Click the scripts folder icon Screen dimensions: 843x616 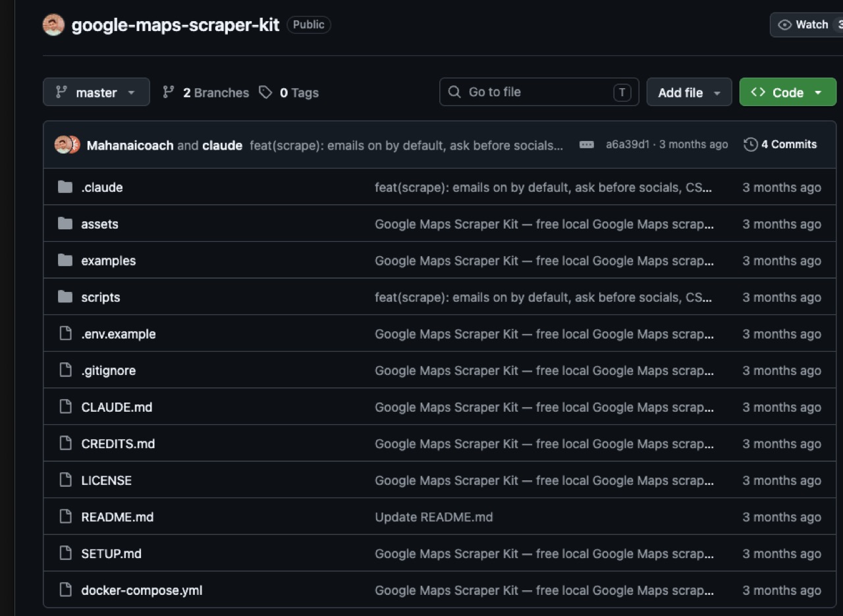click(65, 297)
